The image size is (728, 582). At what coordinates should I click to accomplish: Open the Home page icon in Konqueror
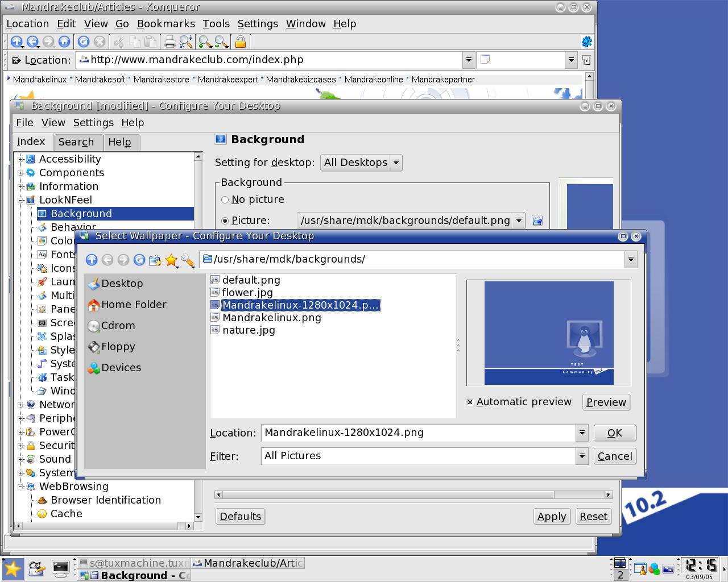click(x=64, y=41)
